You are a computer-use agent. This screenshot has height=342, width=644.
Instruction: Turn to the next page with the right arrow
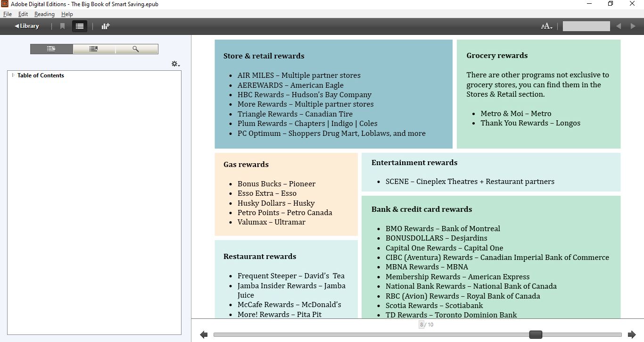[632, 334]
